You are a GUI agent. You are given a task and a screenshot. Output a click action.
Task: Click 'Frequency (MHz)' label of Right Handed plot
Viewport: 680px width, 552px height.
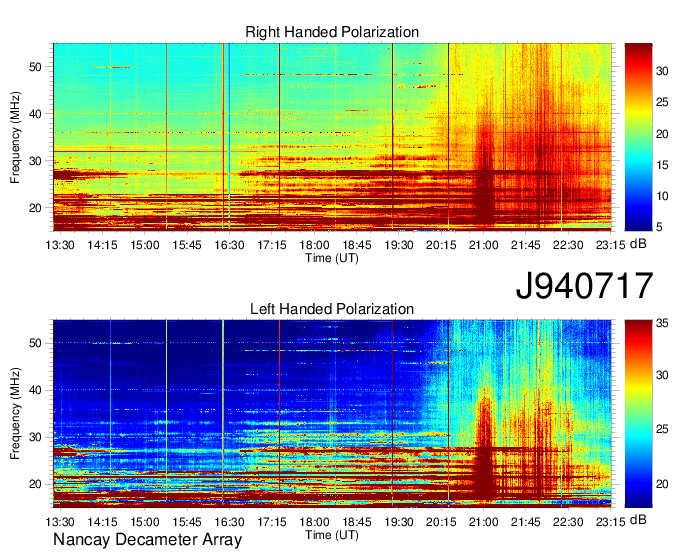15,137
